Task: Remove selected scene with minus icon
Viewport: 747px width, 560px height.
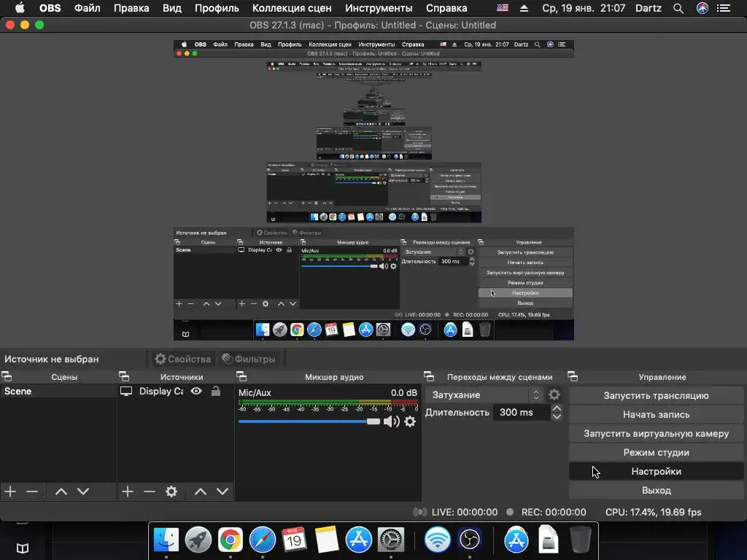Action: 32,491
